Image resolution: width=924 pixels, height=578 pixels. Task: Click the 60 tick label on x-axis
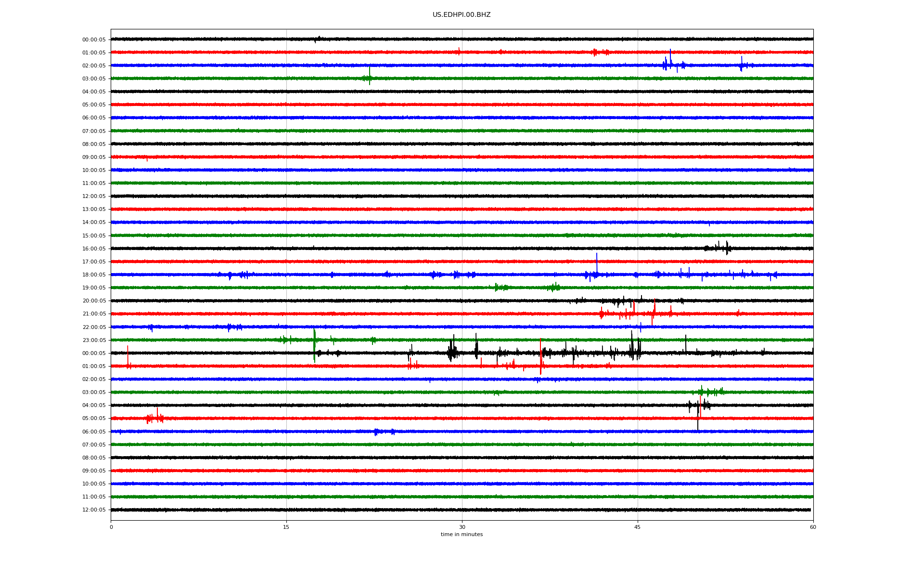pyautogui.click(x=813, y=527)
